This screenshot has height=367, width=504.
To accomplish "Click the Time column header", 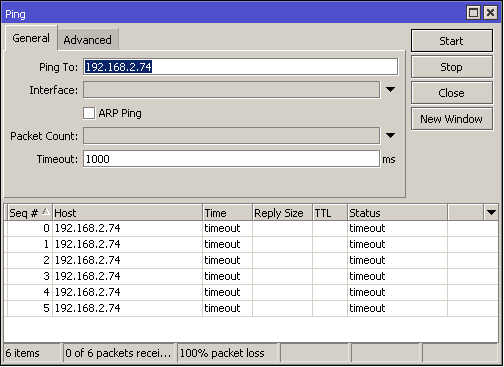I will [227, 213].
